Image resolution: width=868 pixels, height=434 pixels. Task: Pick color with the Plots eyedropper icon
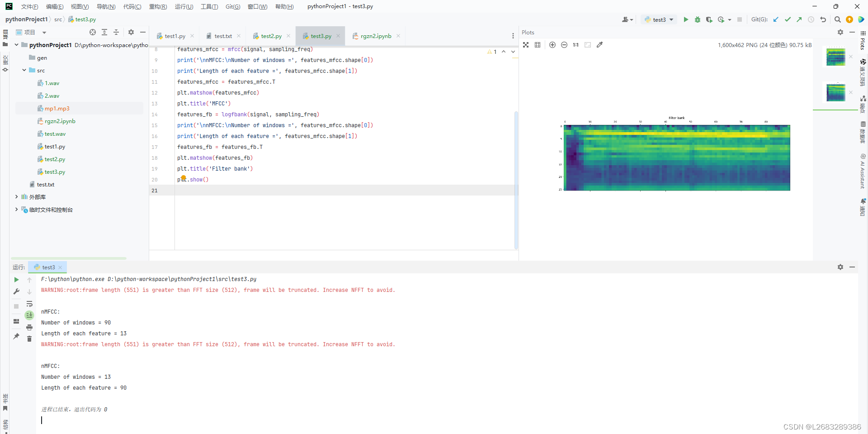point(600,45)
